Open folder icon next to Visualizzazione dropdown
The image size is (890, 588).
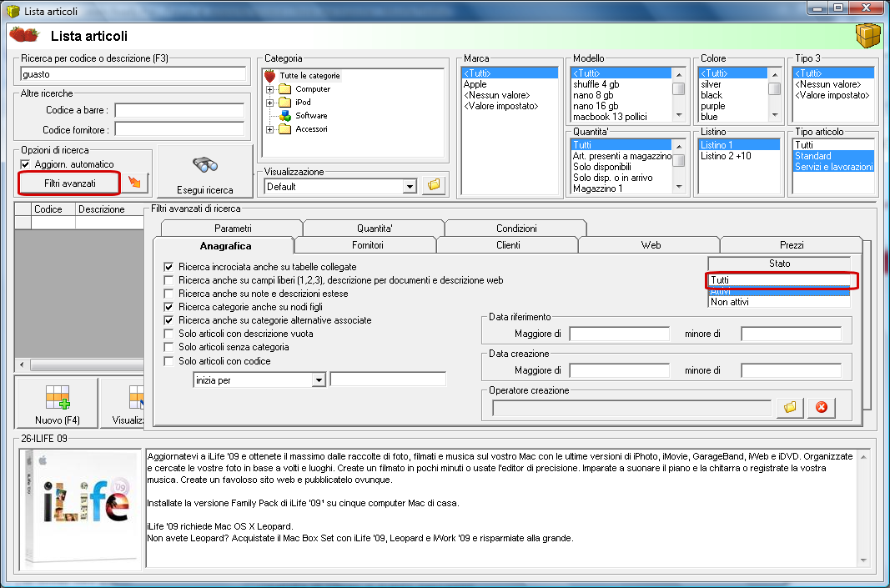pyautogui.click(x=435, y=186)
